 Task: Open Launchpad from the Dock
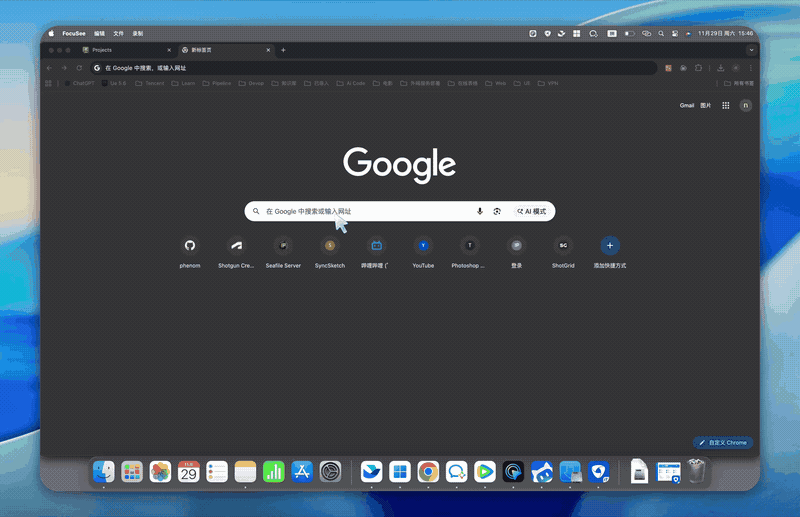tap(132, 472)
